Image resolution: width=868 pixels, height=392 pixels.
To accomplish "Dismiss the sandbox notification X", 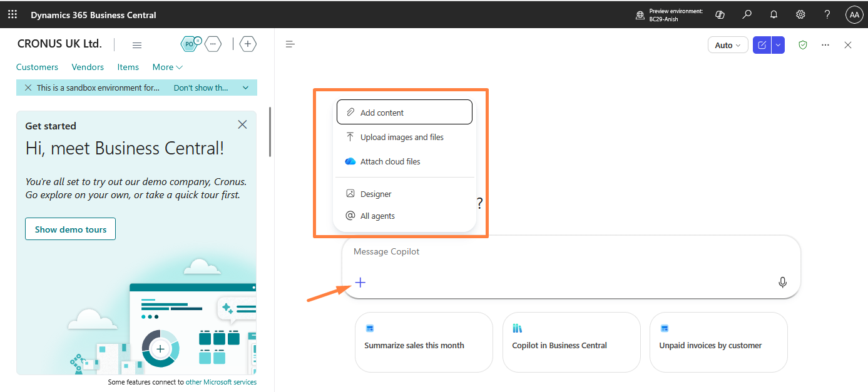I will click(28, 88).
